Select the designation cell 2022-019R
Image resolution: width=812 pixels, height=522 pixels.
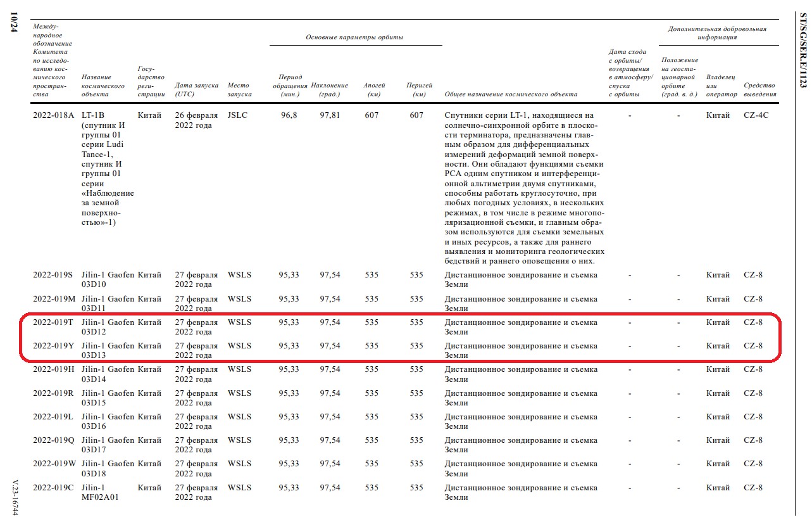(53, 393)
